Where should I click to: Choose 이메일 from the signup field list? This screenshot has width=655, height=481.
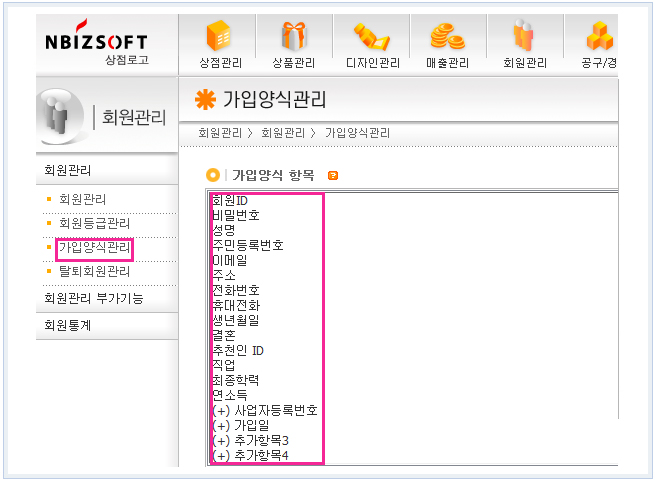click(229, 260)
